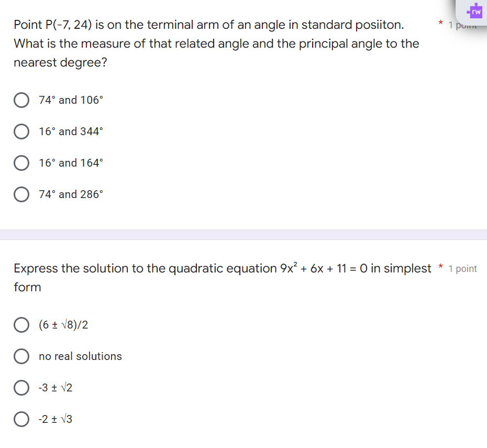
Task: Choose the "16° and 164°" option
Action: [21, 163]
